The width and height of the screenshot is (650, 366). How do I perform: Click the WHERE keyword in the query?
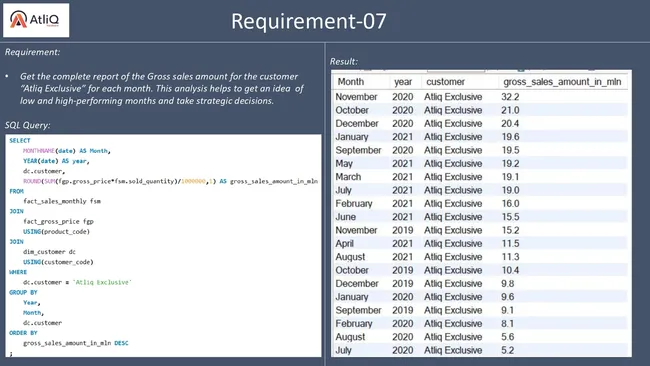click(18, 272)
